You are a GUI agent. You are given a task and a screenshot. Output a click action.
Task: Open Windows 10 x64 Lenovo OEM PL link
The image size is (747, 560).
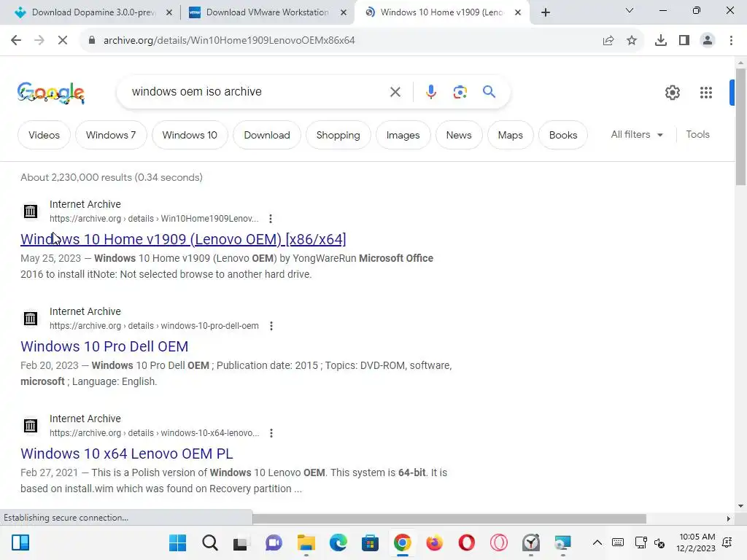coord(127,454)
